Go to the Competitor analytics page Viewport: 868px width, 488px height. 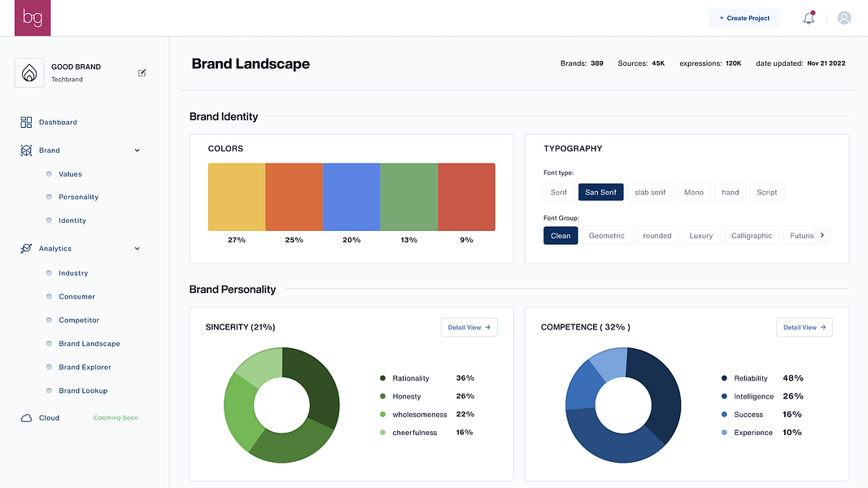pos(79,320)
